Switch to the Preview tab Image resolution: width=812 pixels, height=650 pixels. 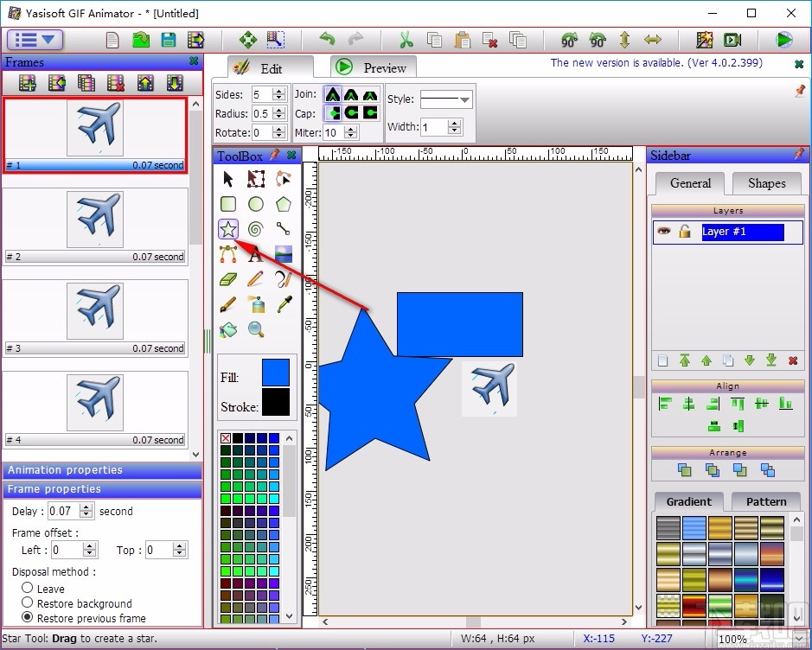coord(373,67)
